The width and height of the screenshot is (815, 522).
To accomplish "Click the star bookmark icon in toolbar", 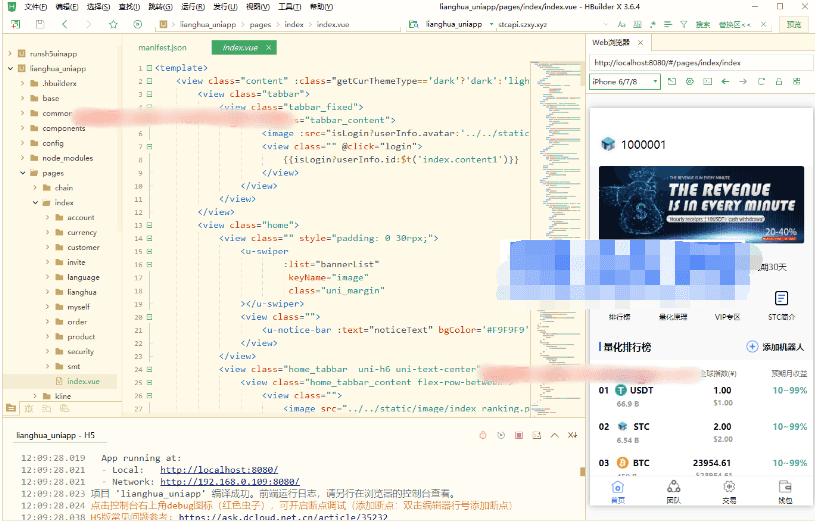I will [113, 24].
